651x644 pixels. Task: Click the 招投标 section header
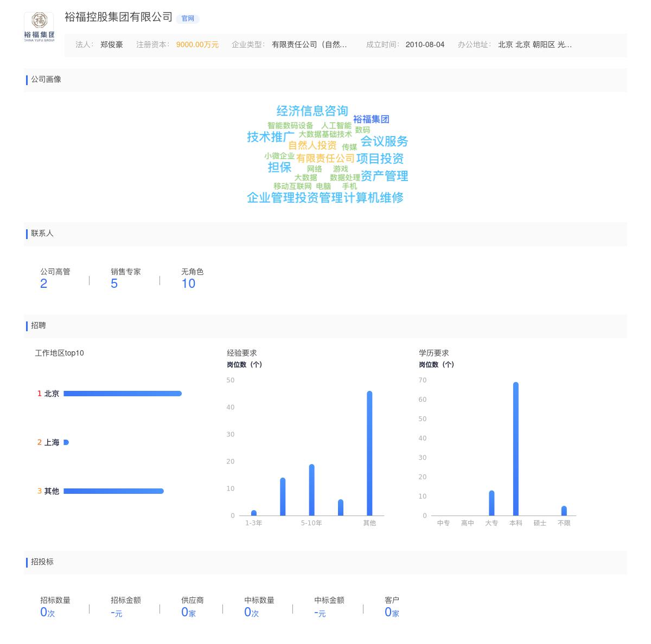43,562
